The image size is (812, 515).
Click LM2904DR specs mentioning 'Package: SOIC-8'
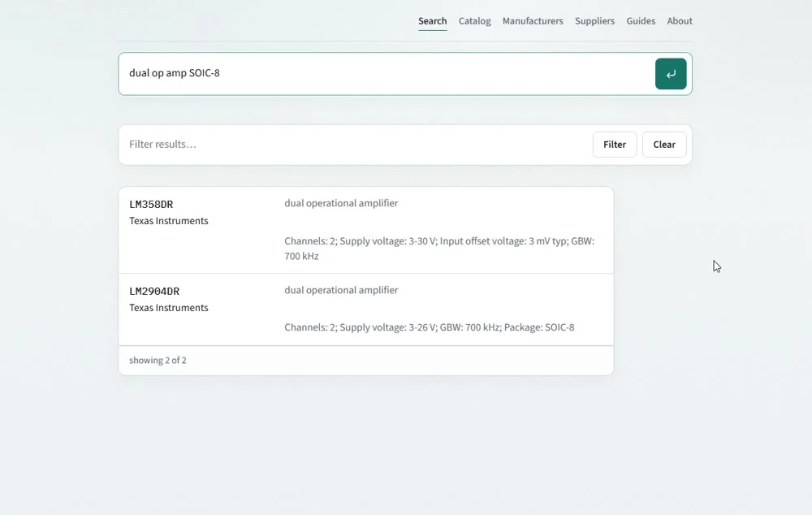[430, 327]
